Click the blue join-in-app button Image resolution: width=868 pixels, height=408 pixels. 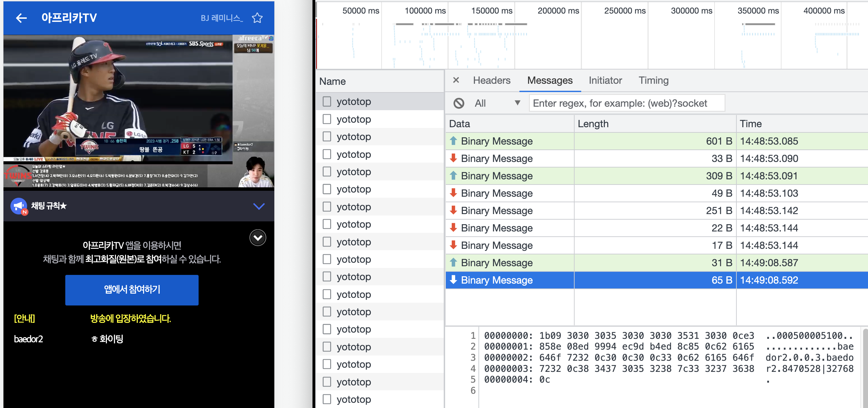click(132, 290)
